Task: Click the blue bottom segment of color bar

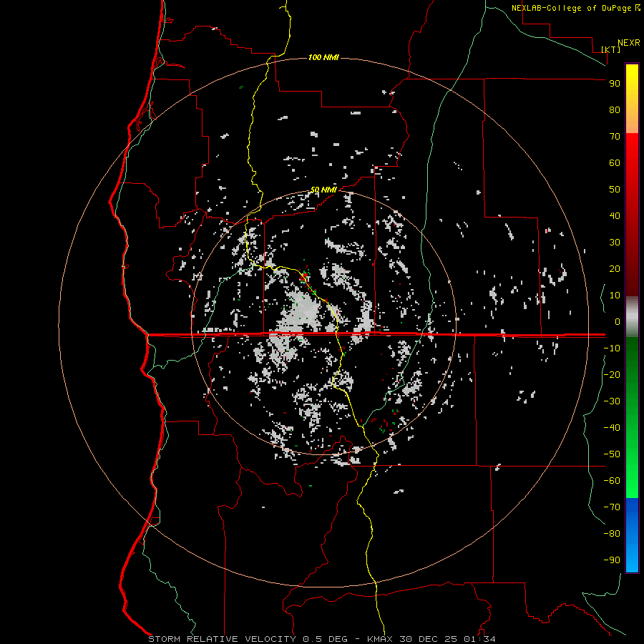Action: click(632, 535)
